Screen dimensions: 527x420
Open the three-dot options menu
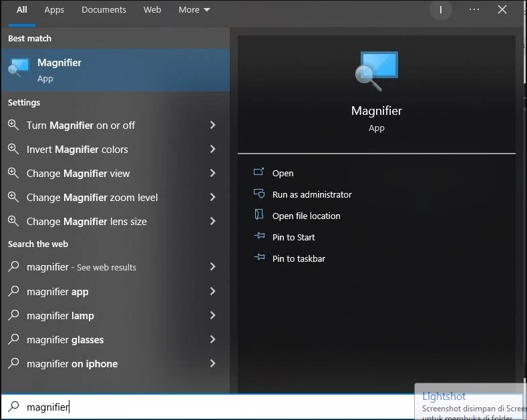474,9
